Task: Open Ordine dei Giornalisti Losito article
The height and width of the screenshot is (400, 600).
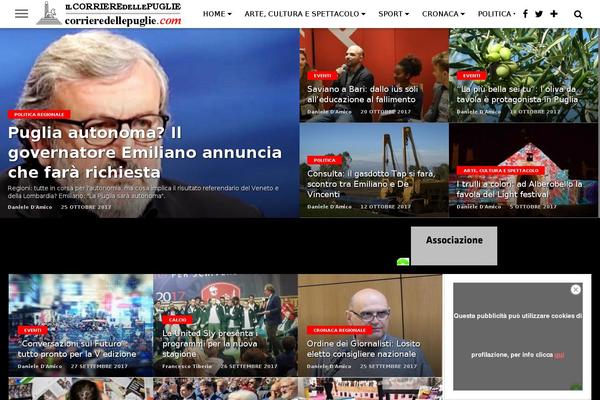Action: (x=363, y=349)
